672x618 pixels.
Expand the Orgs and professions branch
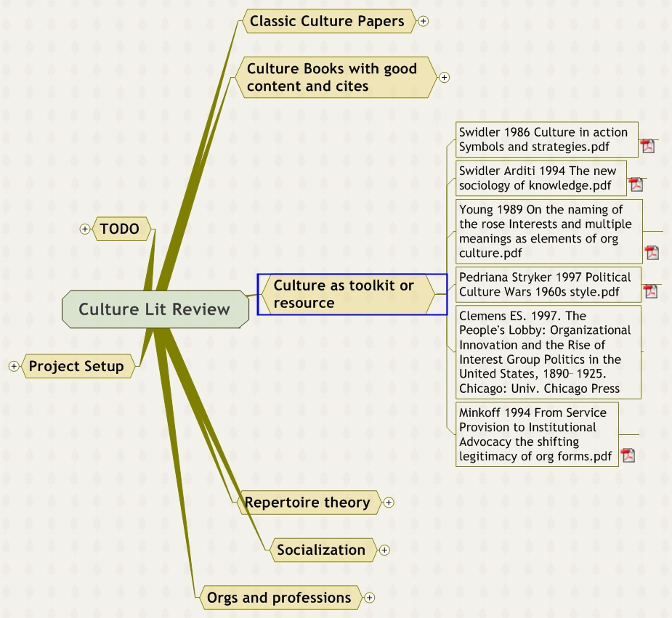(x=370, y=598)
